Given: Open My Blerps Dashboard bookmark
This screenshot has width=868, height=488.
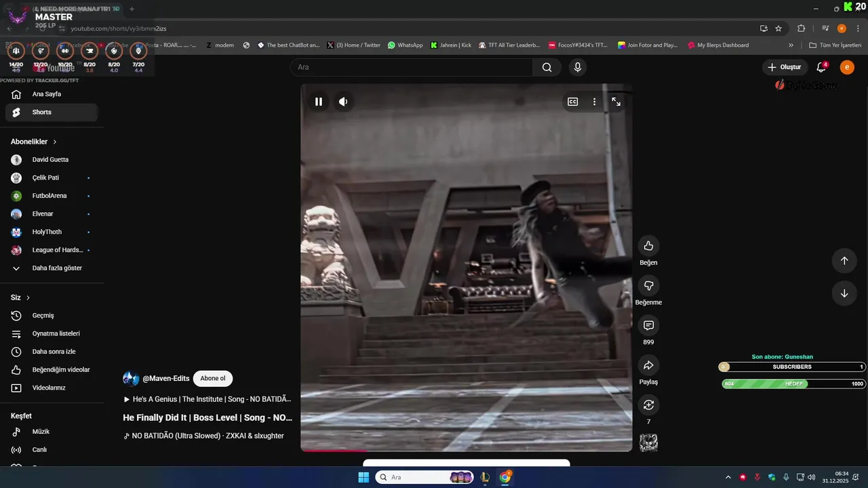Looking at the screenshot, I should tap(718, 45).
